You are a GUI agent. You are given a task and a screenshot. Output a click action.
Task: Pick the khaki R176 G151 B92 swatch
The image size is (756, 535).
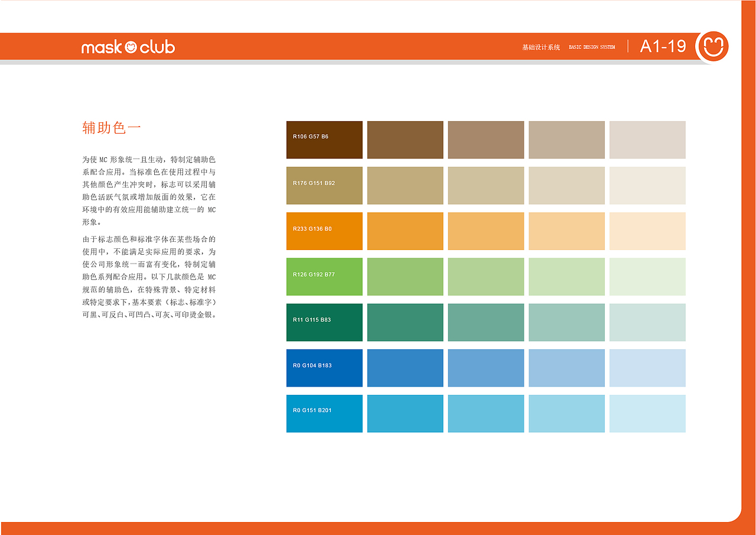324,186
